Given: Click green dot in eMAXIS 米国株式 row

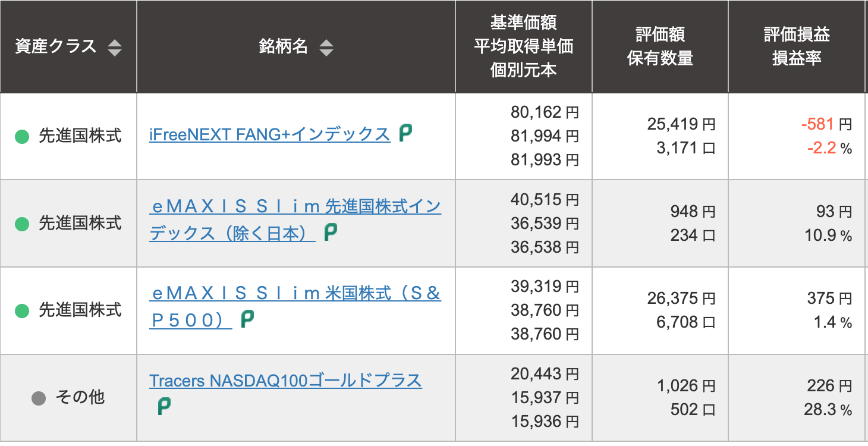Looking at the screenshot, I should pos(22,310).
